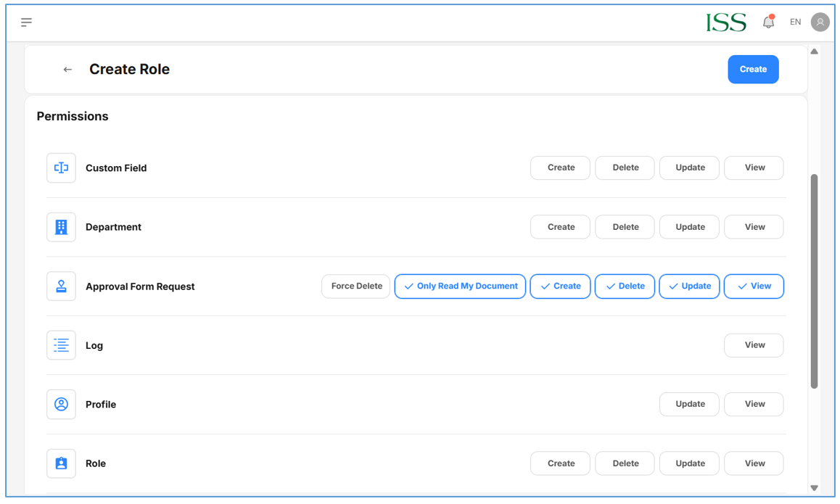The height and width of the screenshot is (504, 840).
Task: Open the EN language selector
Action: [x=795, y=22]
